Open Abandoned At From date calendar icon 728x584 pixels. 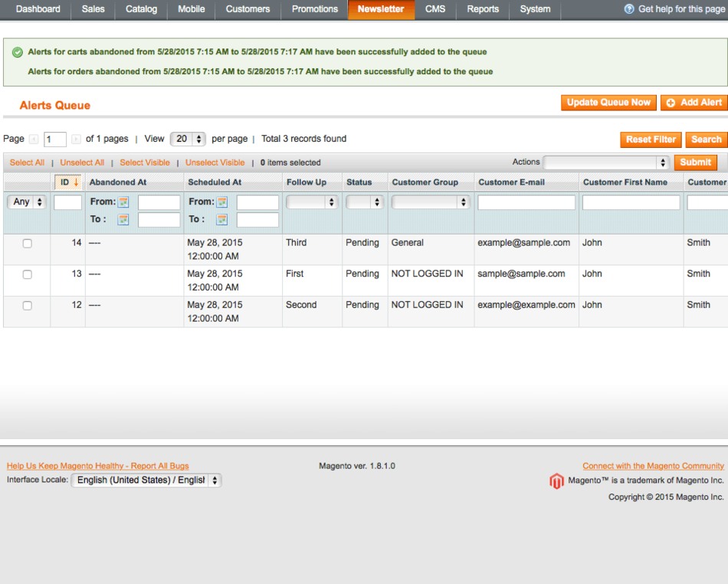tap(123, 202)
